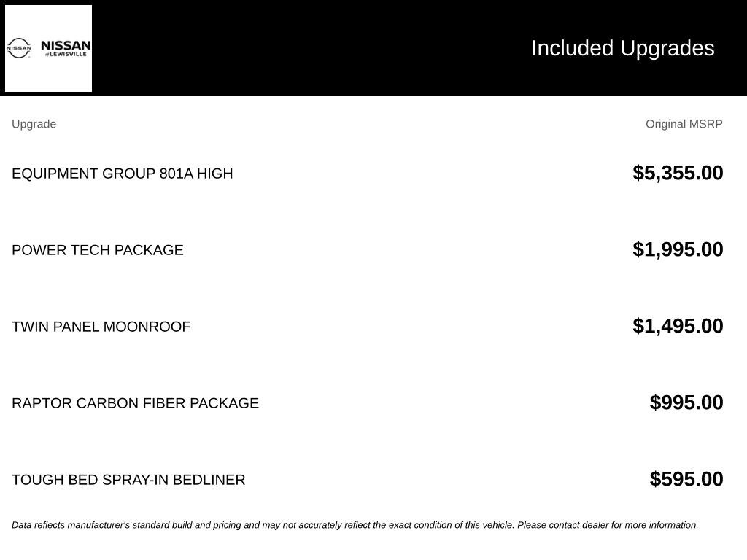Click the $1,995.00 price
This screenshot has height=560, width=747.
pyautogui.click(x=678, y=249)
